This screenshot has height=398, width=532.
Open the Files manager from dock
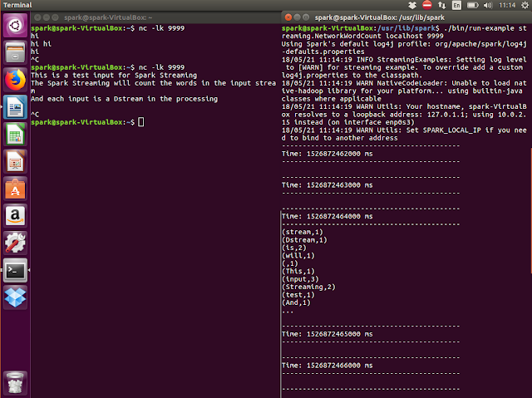pyautogui.click(x=15, y=53)
